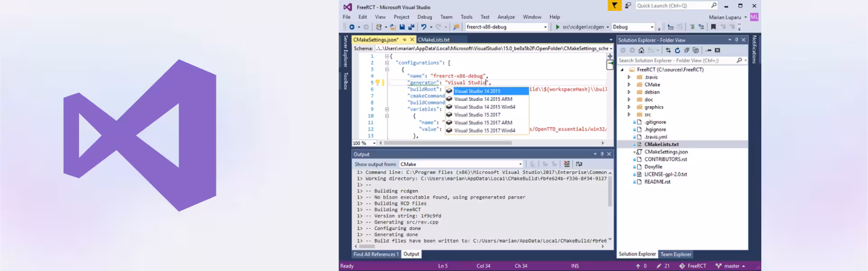Click the New Project toolbar icon
868x271 pixels.
pyautogui.click(x=379, y=27)
